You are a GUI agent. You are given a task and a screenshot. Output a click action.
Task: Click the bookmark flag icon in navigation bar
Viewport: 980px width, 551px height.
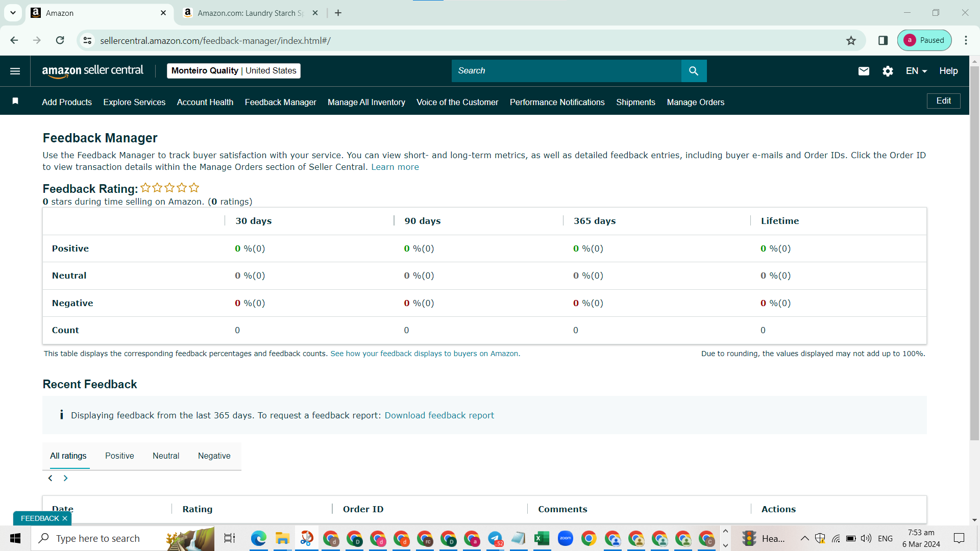tap(15, 101)
